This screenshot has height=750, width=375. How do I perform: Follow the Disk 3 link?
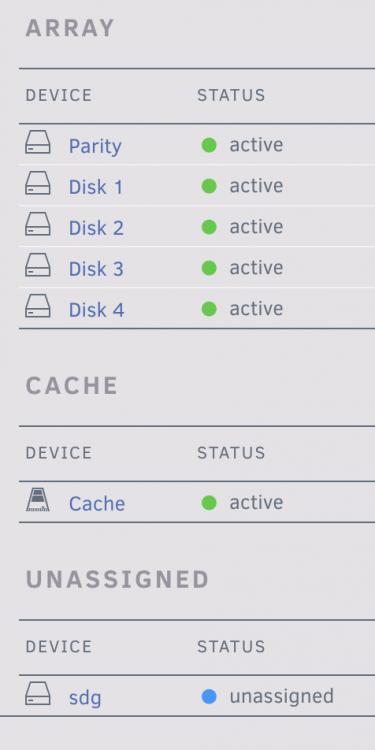click(96, 269)
